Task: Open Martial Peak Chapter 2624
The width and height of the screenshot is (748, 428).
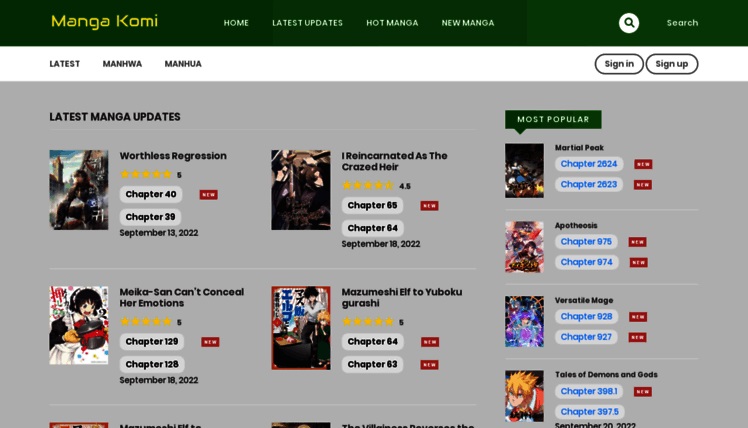Action: (589, 164)
